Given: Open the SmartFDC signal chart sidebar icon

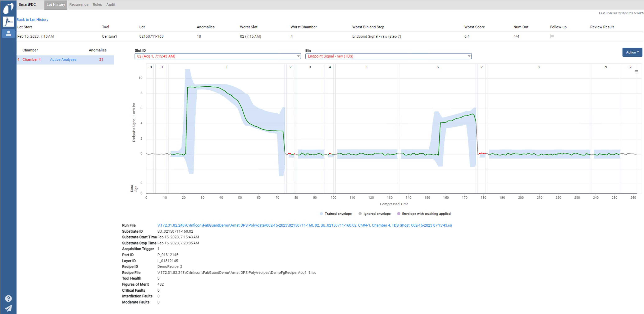Looking at the screenshot, I should pos(8,22).
